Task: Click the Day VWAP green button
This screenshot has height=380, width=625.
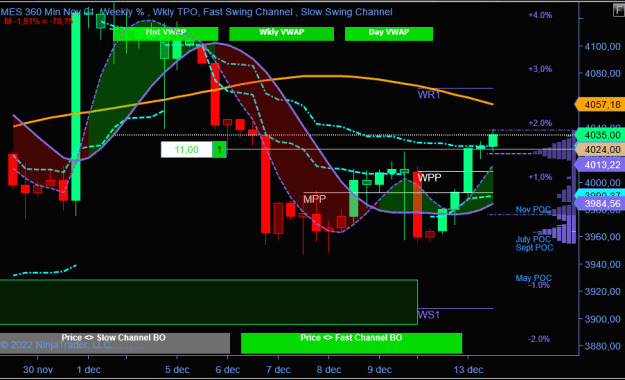Action: pos(389,34)
